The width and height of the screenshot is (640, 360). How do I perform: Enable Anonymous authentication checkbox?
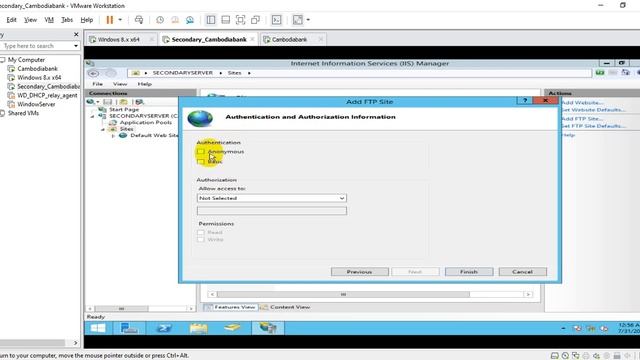200,151
